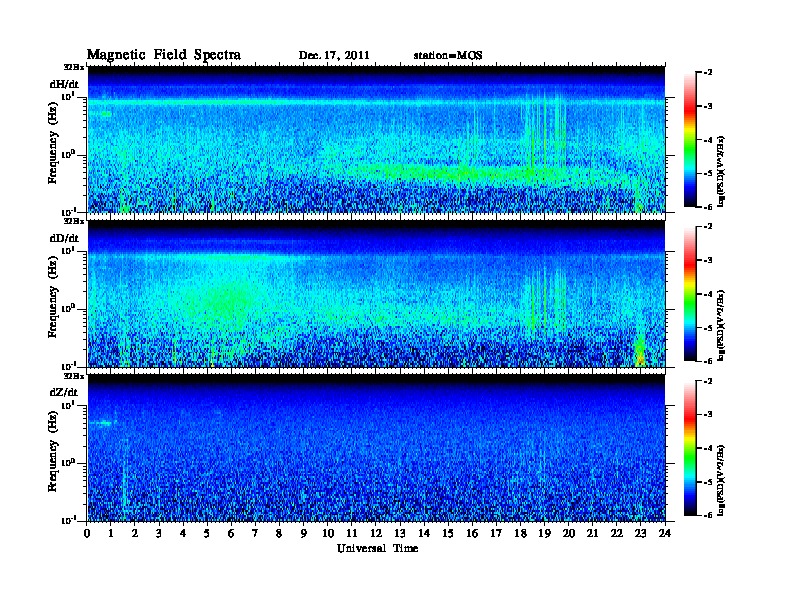The image size is (792, 612).
Task: Click the "14" tick on the time axis
Action: 424,533
